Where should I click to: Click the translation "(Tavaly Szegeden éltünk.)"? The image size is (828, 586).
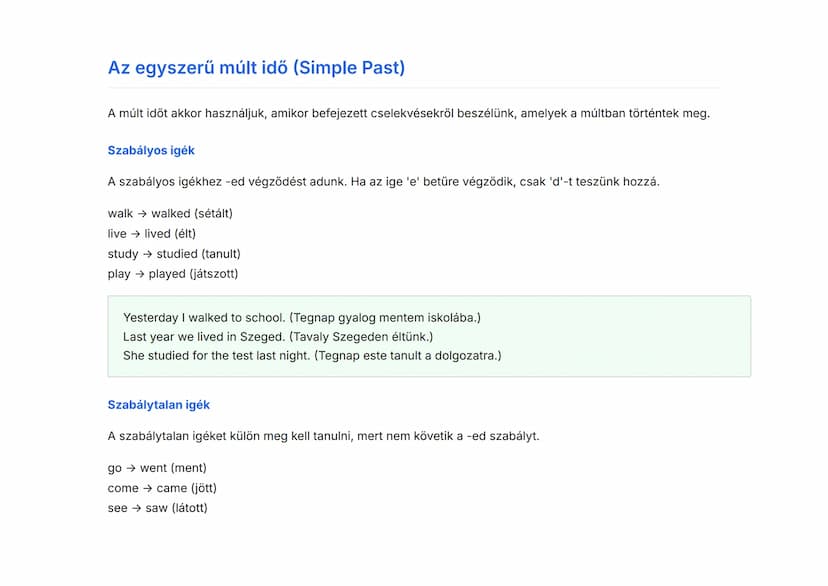[x=362, y=336]
